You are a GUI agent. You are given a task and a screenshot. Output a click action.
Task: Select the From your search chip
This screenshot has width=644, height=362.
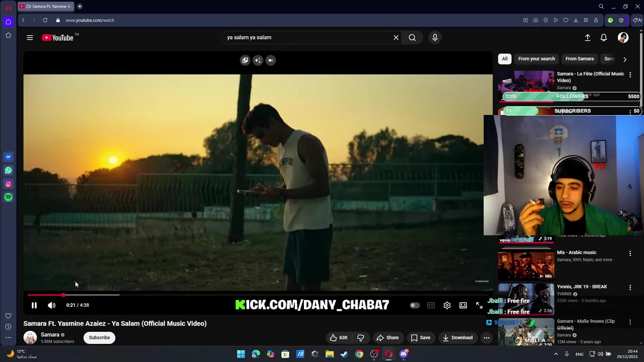[x=536, y=59]
